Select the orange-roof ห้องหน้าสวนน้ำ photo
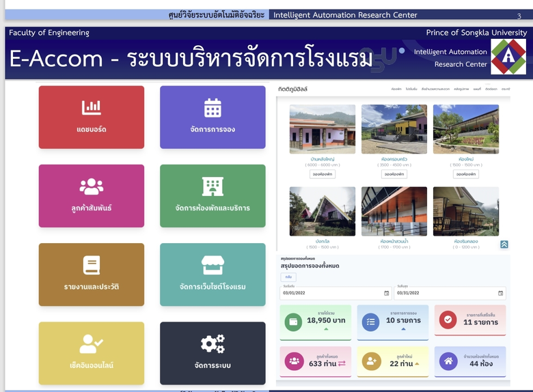Image resolution: width=533 pixels, height=392 pixels. [394, 211]
